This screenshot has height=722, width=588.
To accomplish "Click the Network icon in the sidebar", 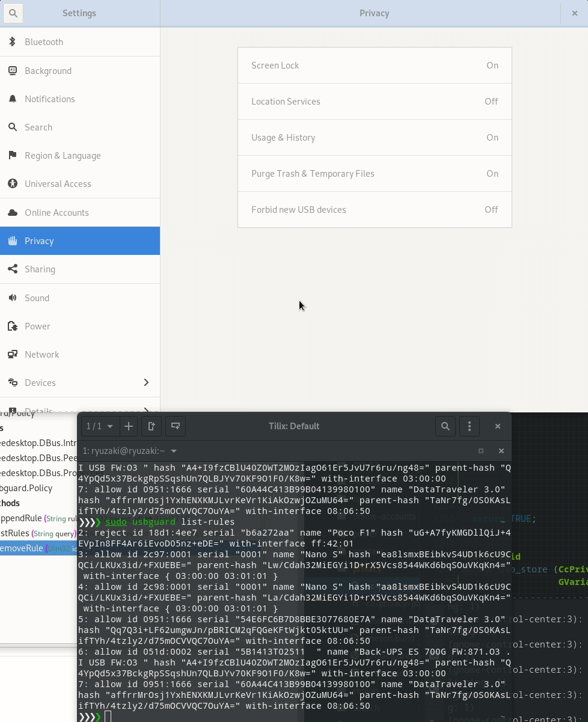I will 13,354.
